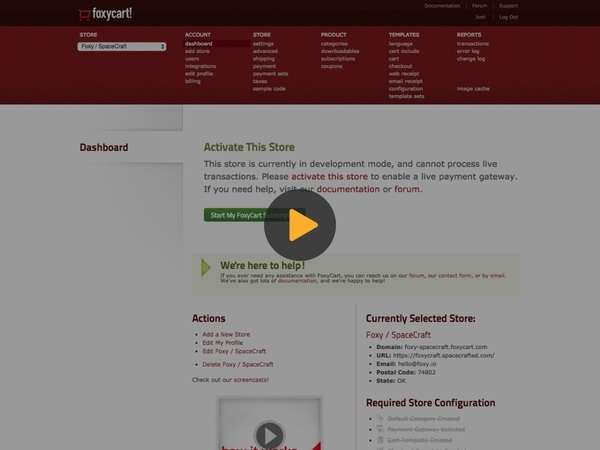The width and height of the screenshot is (600, 450).
Task: Open the Foxy / SpaceCraft store dropdown
Action: pos(122,46)
